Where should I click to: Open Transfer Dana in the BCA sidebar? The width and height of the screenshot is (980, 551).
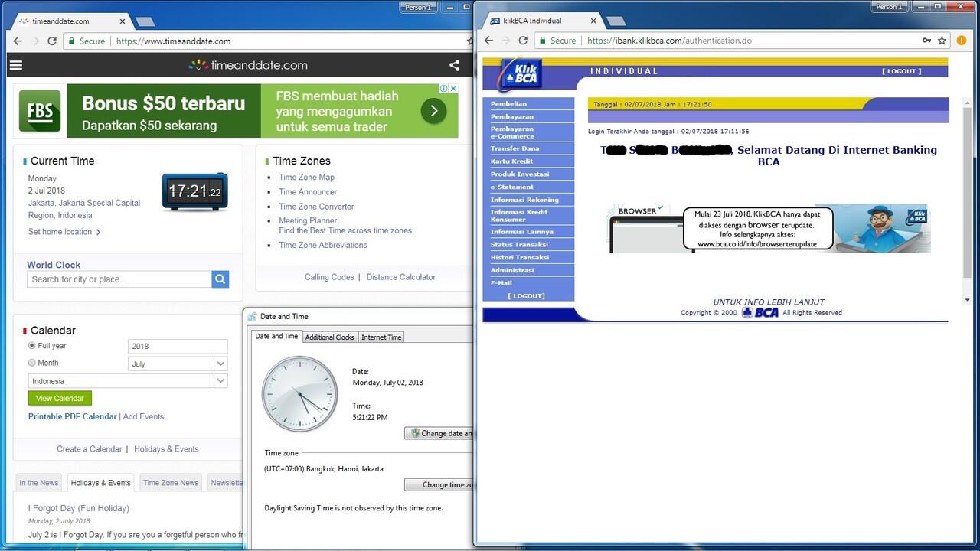pos(514,148)
